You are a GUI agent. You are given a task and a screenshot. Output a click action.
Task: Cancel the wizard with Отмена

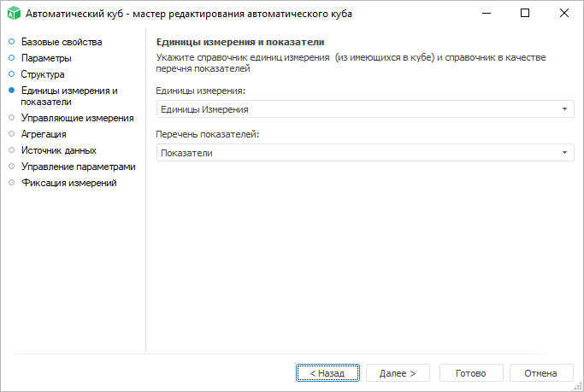tap(541, 373)
